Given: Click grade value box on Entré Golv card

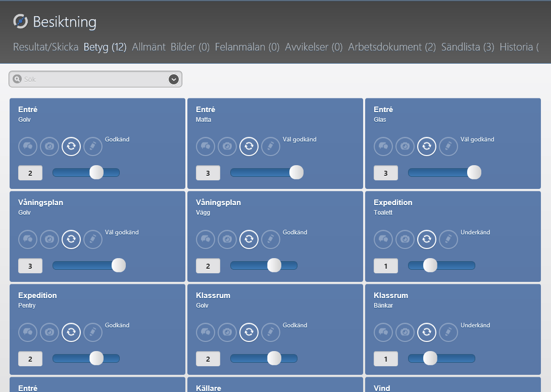Looking at the screenshot, I should [x=30, y=173].
